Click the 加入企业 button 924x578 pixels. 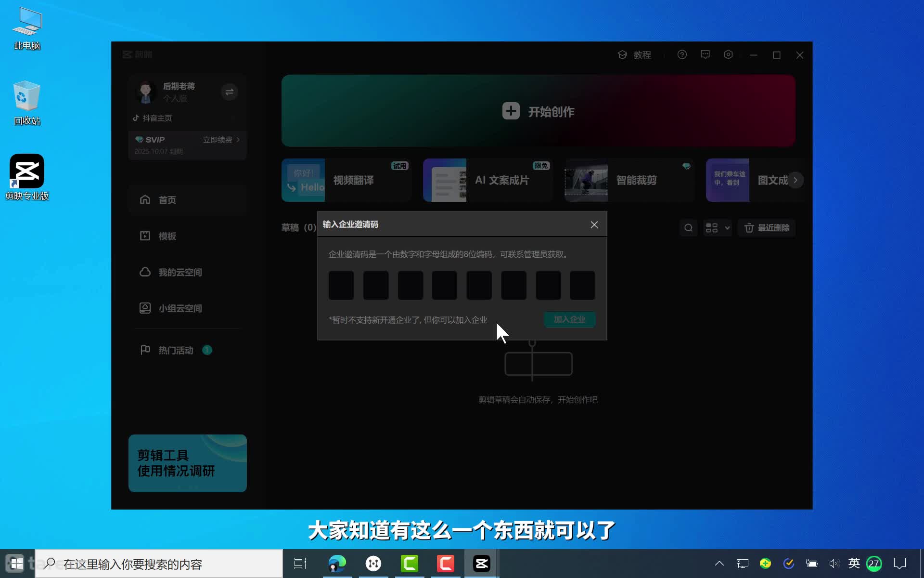(570, 319)
